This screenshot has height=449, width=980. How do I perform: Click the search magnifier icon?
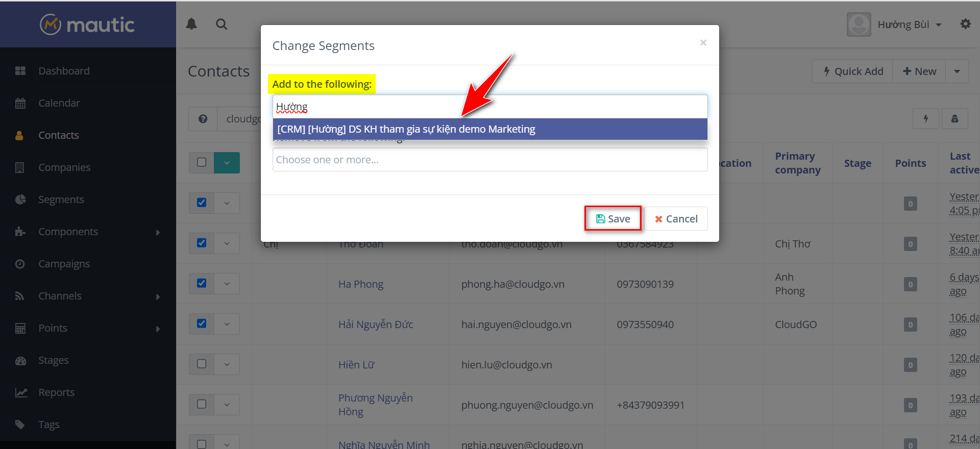click(222, 24)
